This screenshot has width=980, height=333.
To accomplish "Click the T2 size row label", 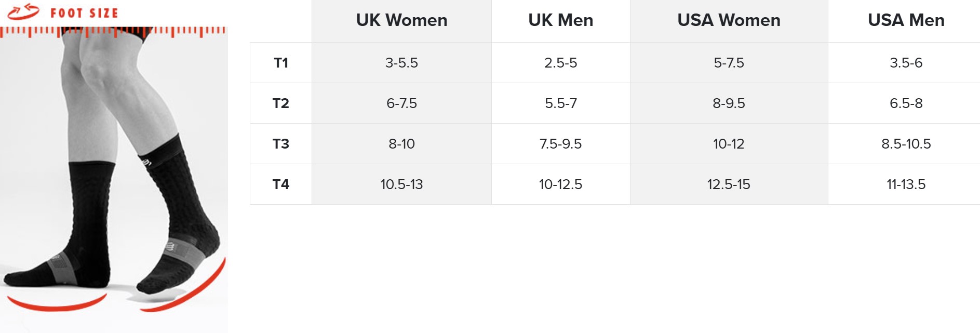I will (281, 103).
